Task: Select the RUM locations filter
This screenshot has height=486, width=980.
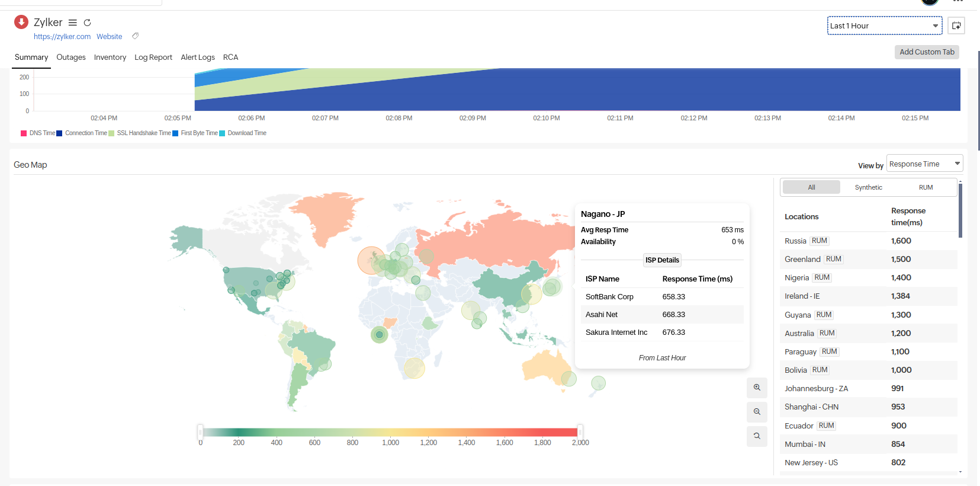Action: pyautogui.click(x=926, y=187)
